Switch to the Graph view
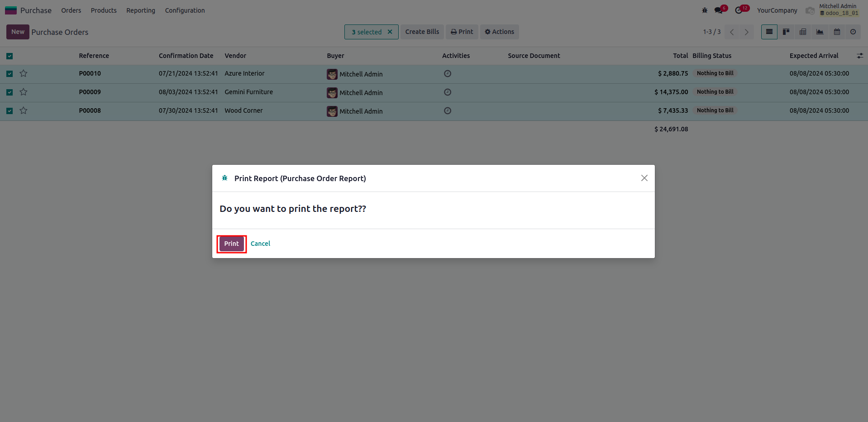 pos(820,32)
